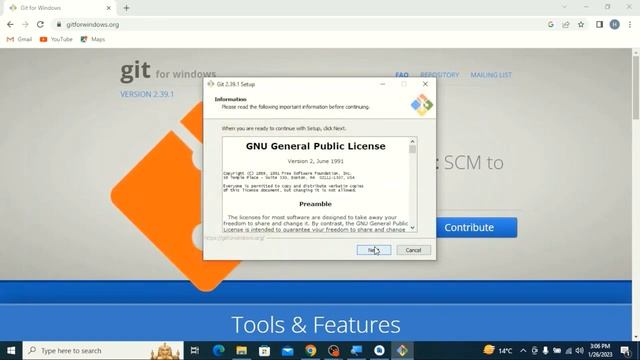
Task: Click the site lock icon in the address bar
Action: pos(59,24)
